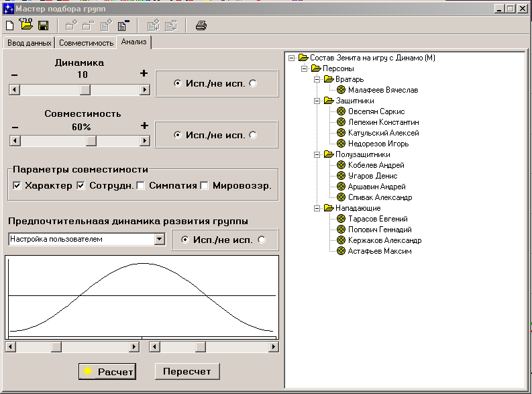Click the Динамика slider left arrow

click(14, 89)
